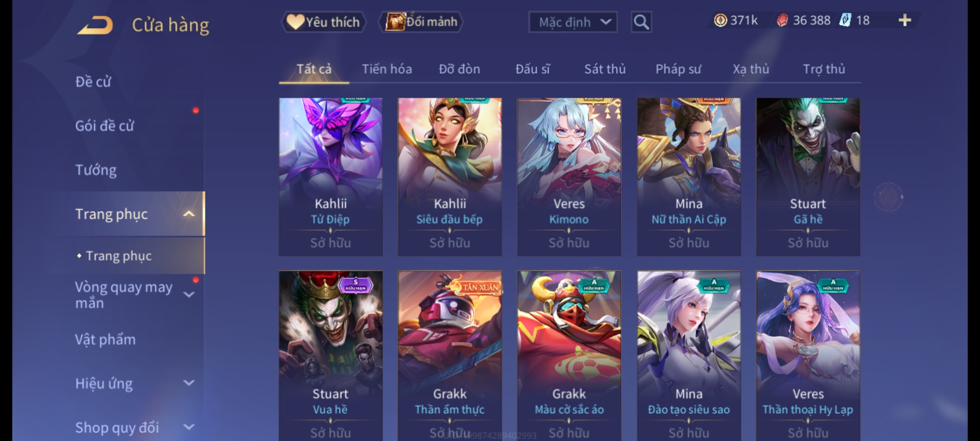Screen dimensions: 980x441
Task: Tap the plus icon to add currency
Action: [905, 20]
